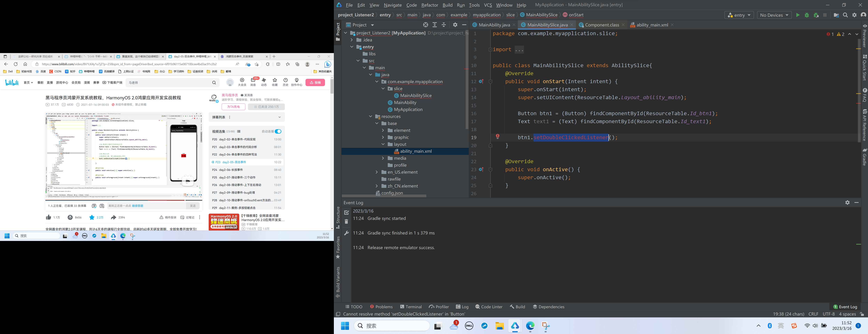Expand the collapsed import block on line 3
Image resolution: width=868 pixels, height=334 pixels.
490,50
